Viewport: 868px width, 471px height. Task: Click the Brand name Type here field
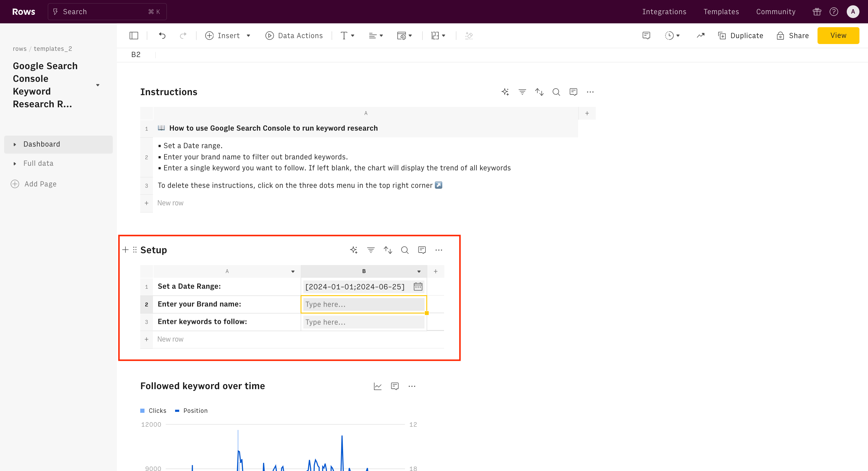click(363, 304)
